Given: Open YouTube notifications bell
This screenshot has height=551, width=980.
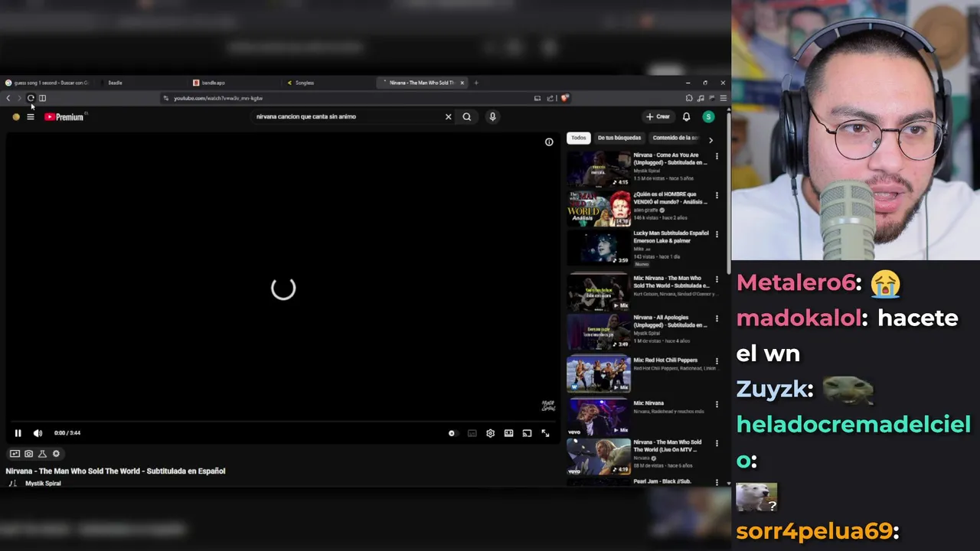Looking at the screenshot, I should 686,117.
